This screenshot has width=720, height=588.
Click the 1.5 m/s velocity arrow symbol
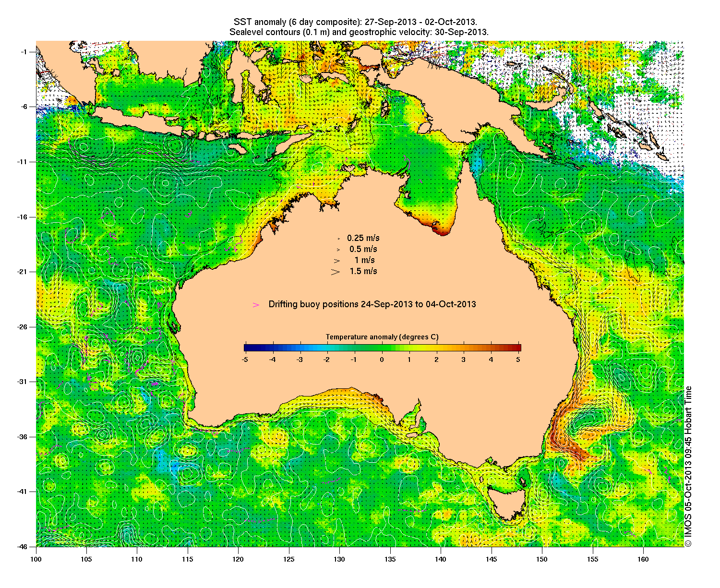pyautogui.click(x=336, y=272)
